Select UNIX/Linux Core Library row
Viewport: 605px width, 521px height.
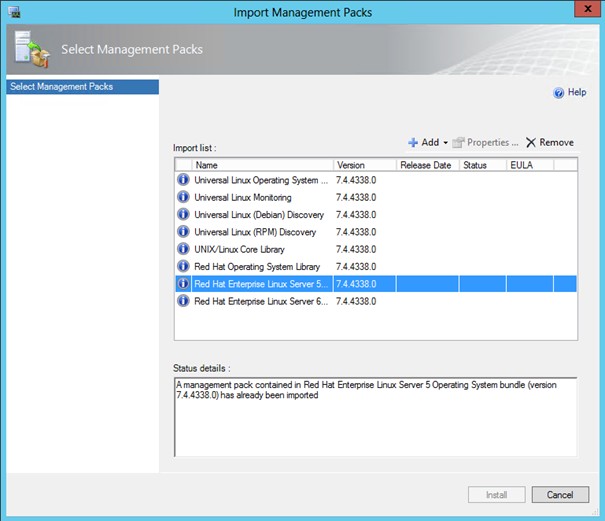[376, 249]
